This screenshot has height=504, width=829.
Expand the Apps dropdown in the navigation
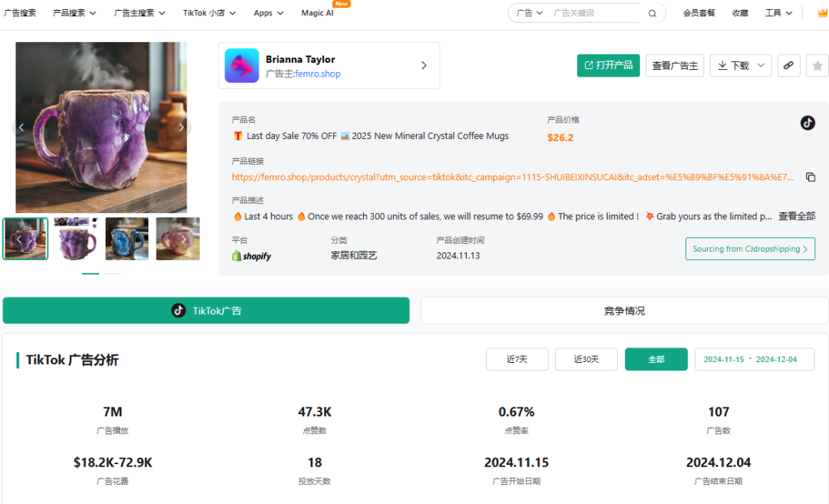click(x=268, y=13)
